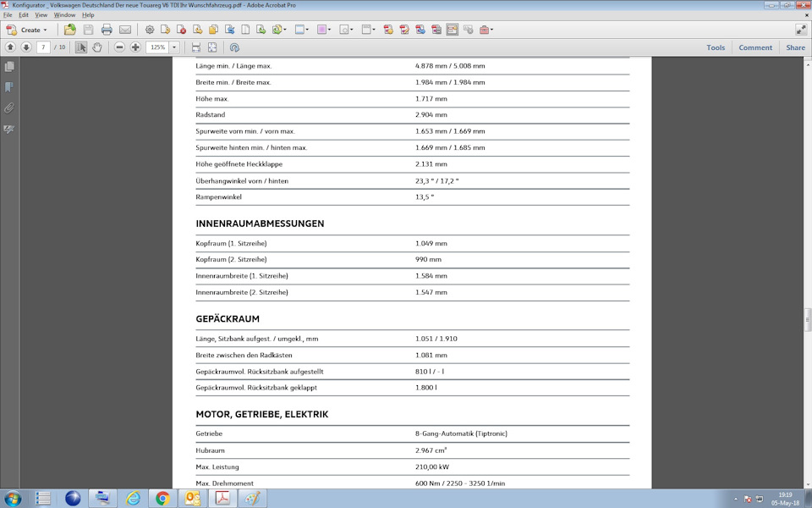The height and width of the screenshot is (508, 812).
Task: Show Attachments paperclip panel in sidebar
Action: [x=9, y=108]
